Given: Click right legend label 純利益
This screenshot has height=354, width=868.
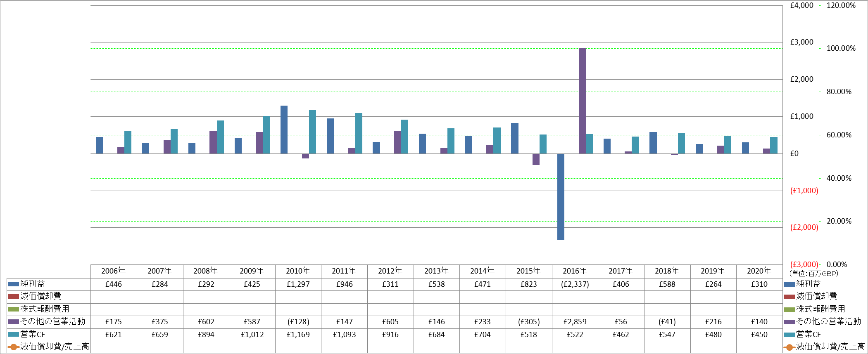Looking at the screenshot, I should point(809,284).
